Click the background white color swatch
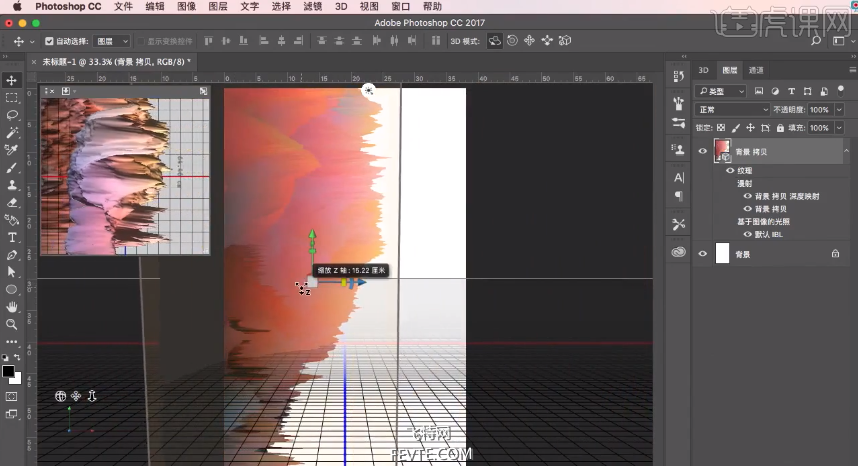858x466 pixels. click(16, 379)
